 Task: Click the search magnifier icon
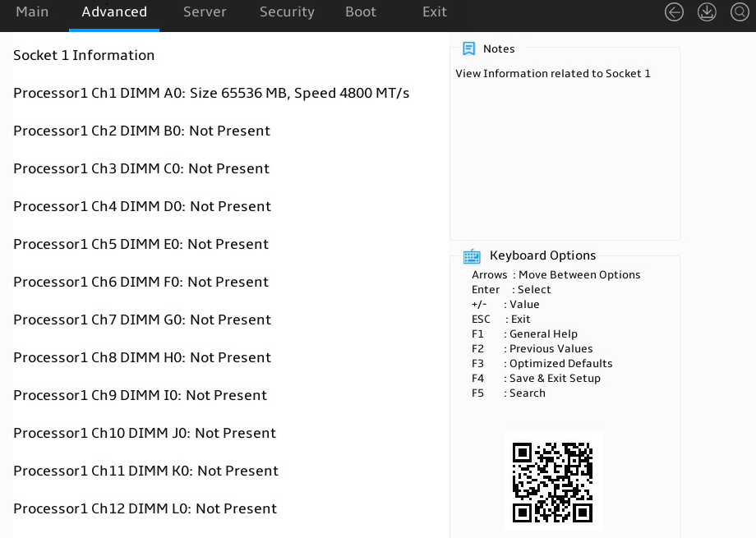coord(740,12)
